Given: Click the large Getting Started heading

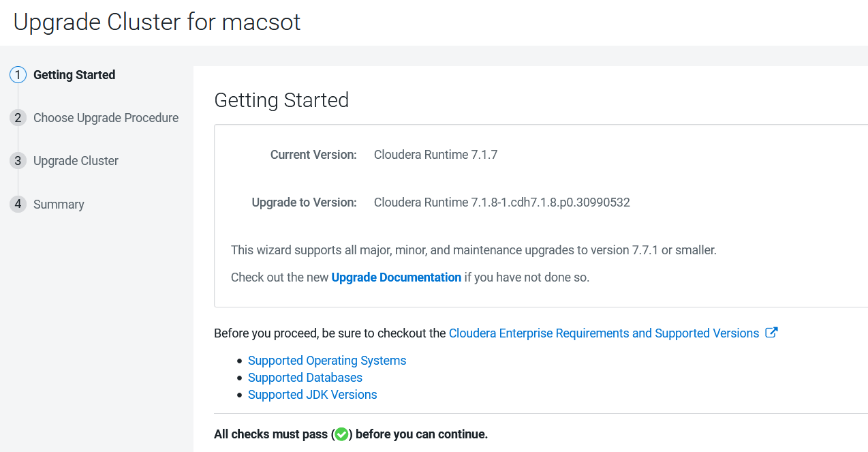Looking at the screenshot, I should pos(281,100).
